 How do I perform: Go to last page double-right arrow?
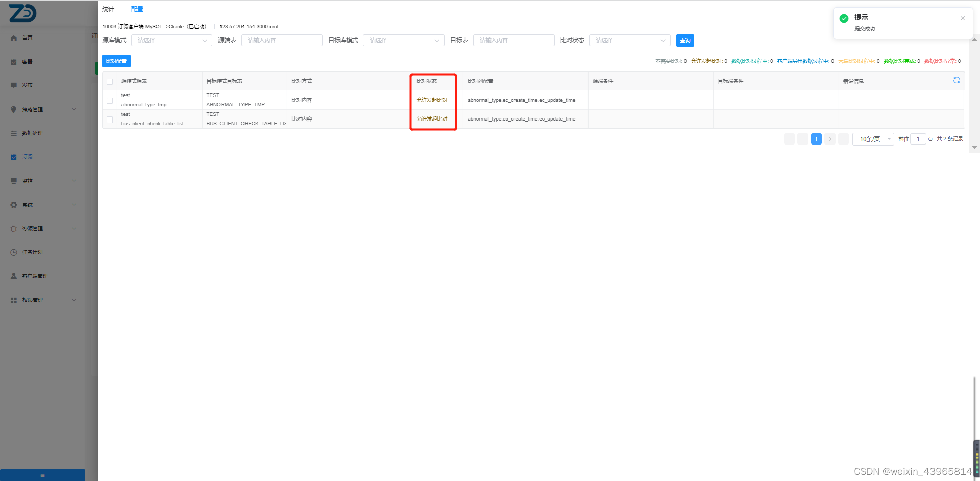click(x=843, y=139)
